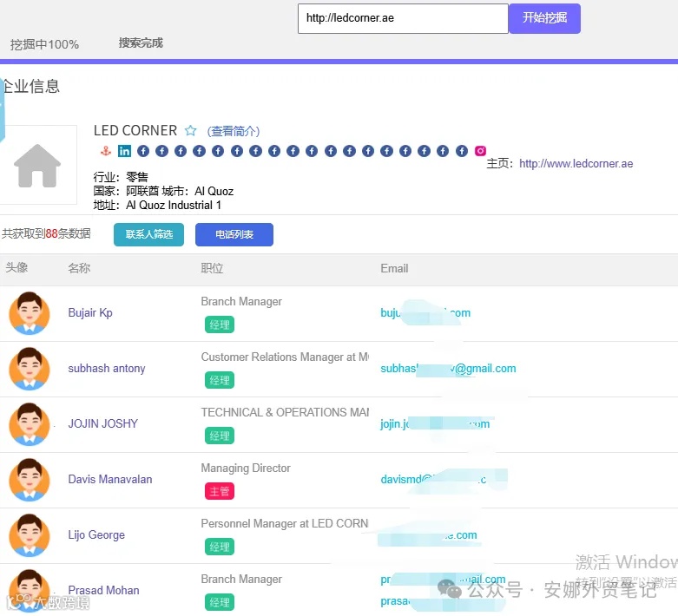Image resolution: width=678 pixels, height=616 pixels.
Task: Focus the URL field with http://ledcorner.ae
Action: 403,18
